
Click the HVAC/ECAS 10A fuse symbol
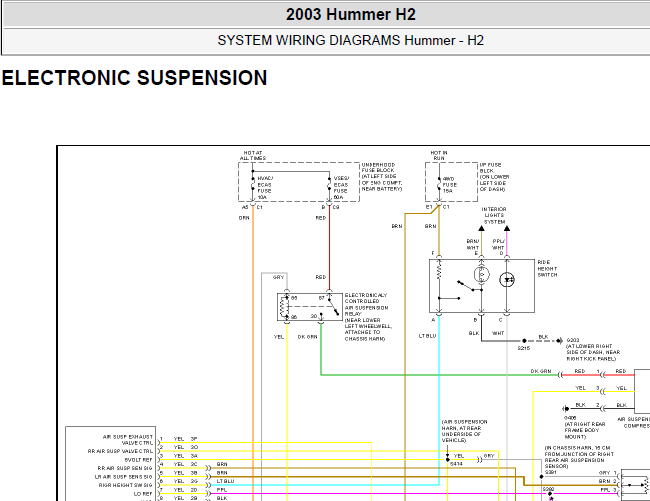pos(253,184)
